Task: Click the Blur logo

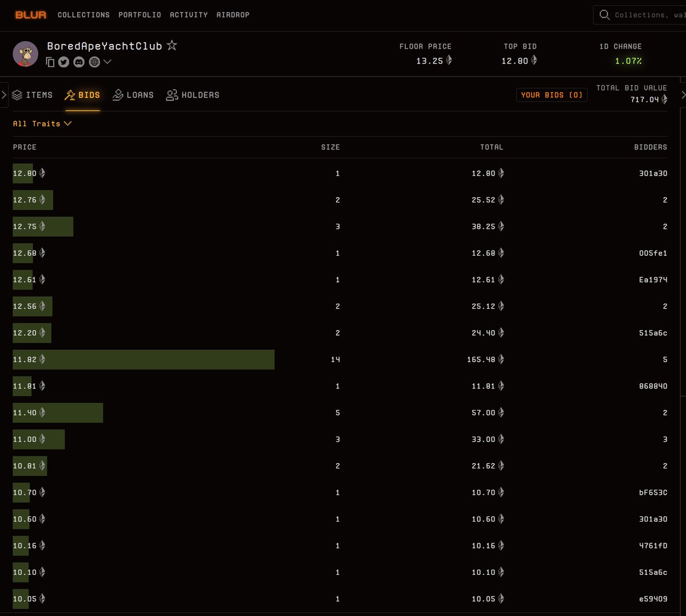Action: (31, 15)
